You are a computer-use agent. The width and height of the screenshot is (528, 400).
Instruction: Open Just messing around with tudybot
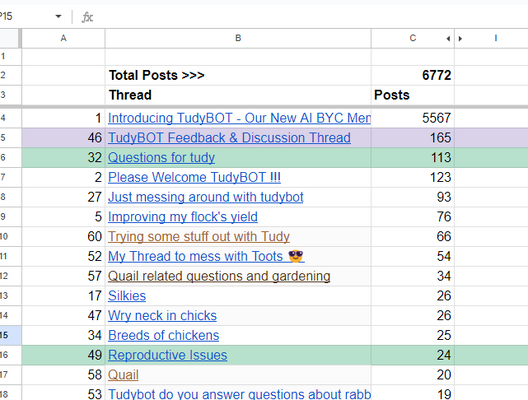coord(206,197)
